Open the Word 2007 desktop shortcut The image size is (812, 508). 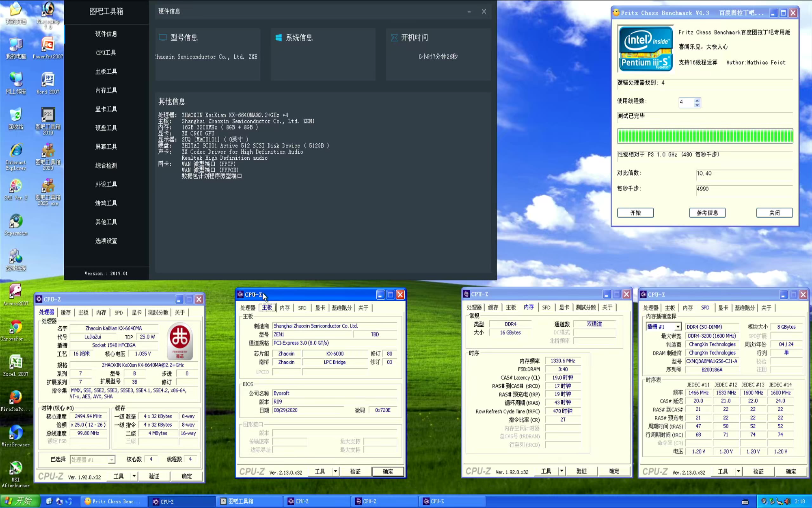coord(48,84)
